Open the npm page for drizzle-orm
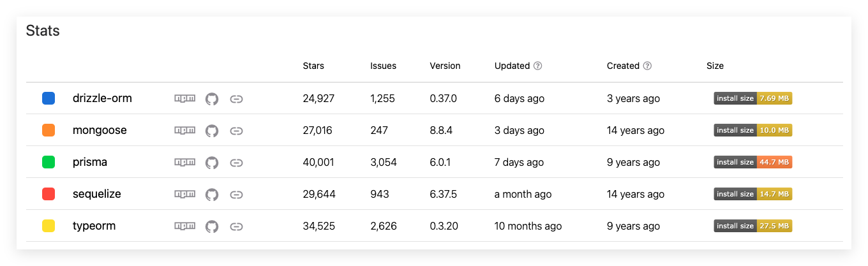This screenshot has height=266, width=868. 185,98
